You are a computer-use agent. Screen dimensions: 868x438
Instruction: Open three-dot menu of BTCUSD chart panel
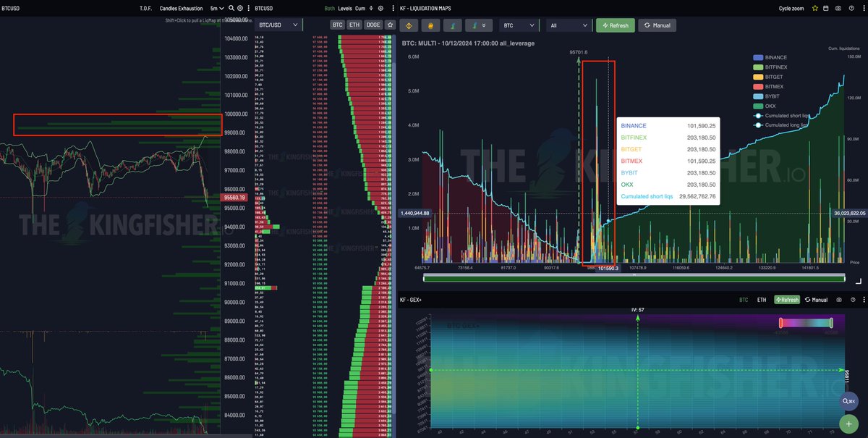tap(247, 8)
